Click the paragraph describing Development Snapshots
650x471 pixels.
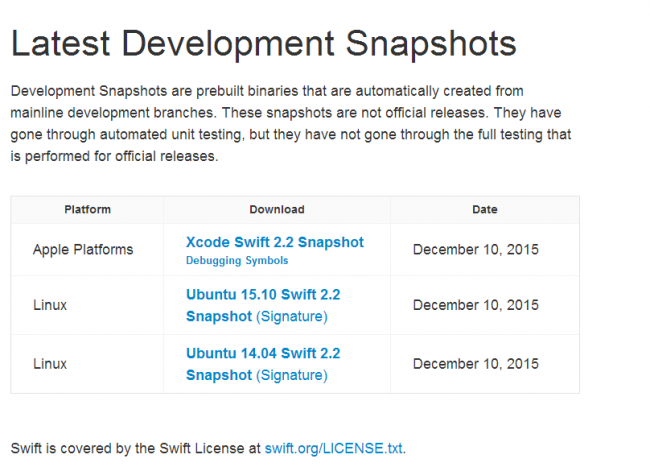[291, 124]
